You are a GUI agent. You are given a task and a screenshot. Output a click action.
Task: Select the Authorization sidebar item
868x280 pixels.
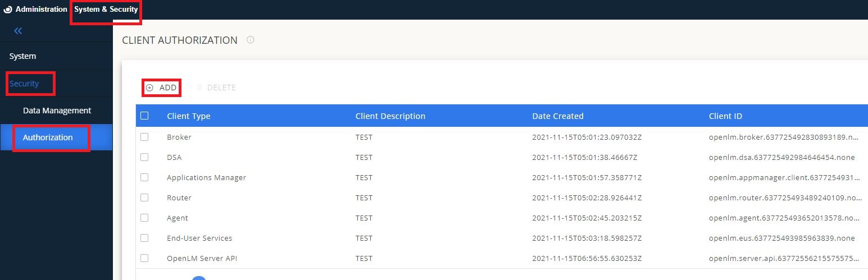[x=48, y=137]
